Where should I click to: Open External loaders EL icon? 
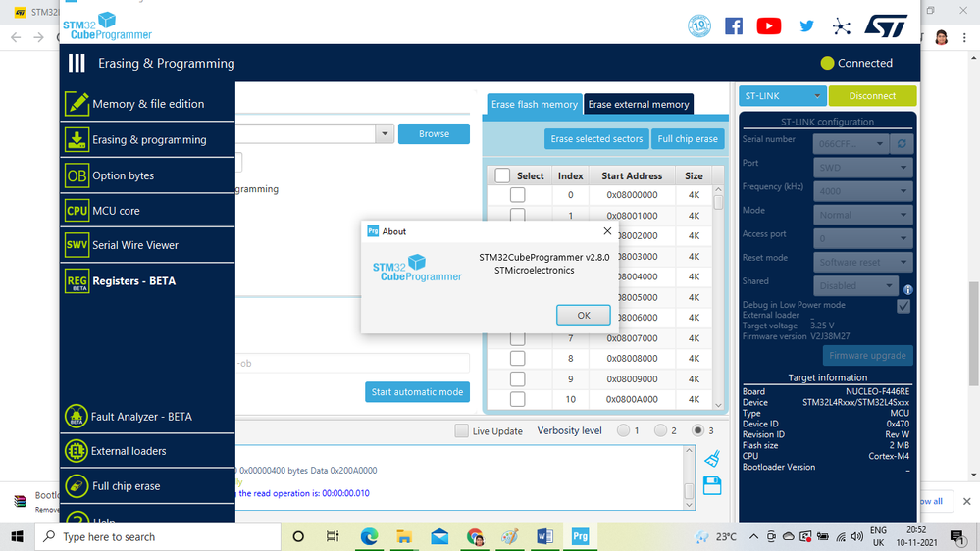click(x=77, y=450)
